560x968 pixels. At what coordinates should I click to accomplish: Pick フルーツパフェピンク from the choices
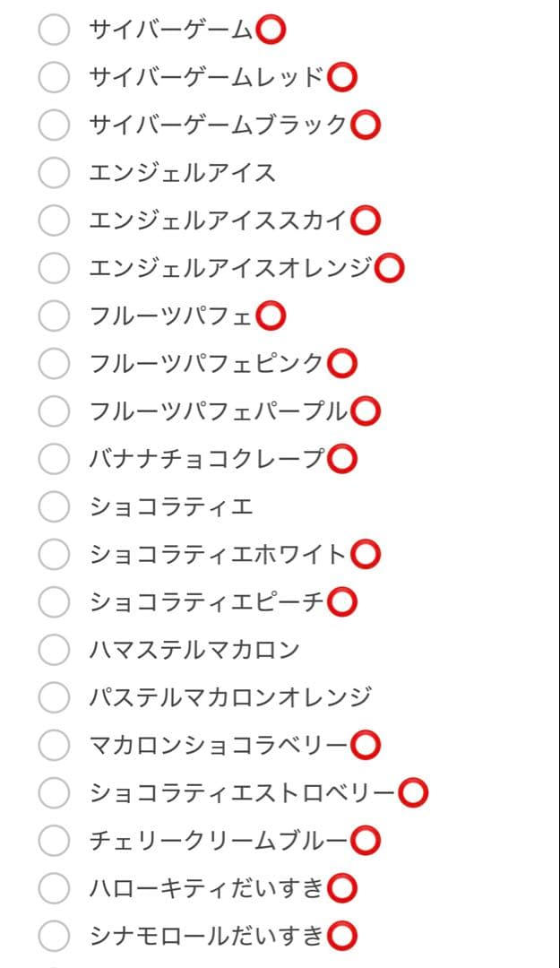pos(54,363)
